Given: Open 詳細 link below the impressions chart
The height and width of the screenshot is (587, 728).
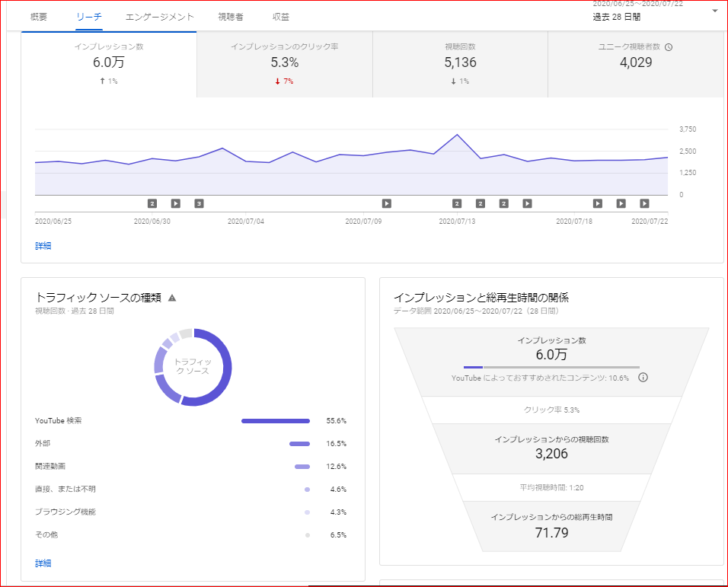Looking at the screenshot, I should tap(43, 246).
